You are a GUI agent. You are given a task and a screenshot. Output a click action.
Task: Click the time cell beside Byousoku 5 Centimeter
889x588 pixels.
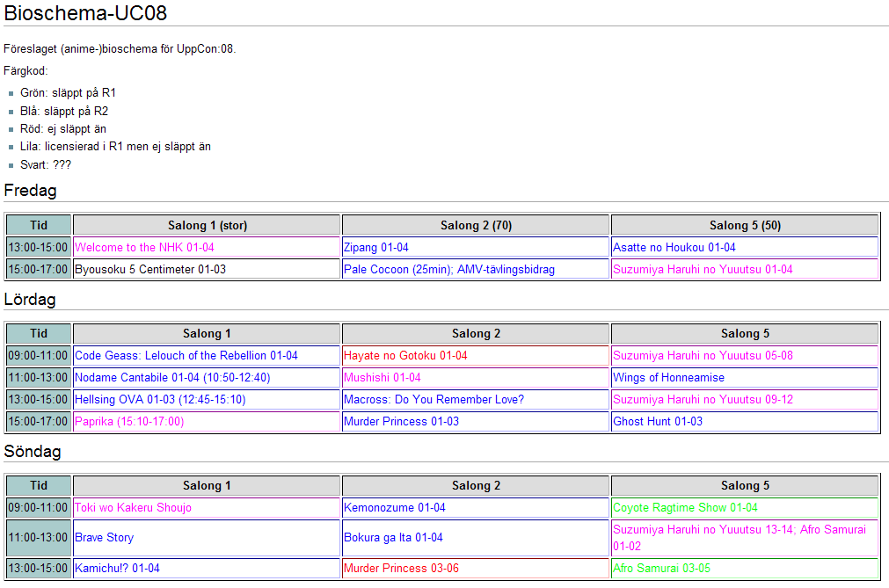(39, 269)
